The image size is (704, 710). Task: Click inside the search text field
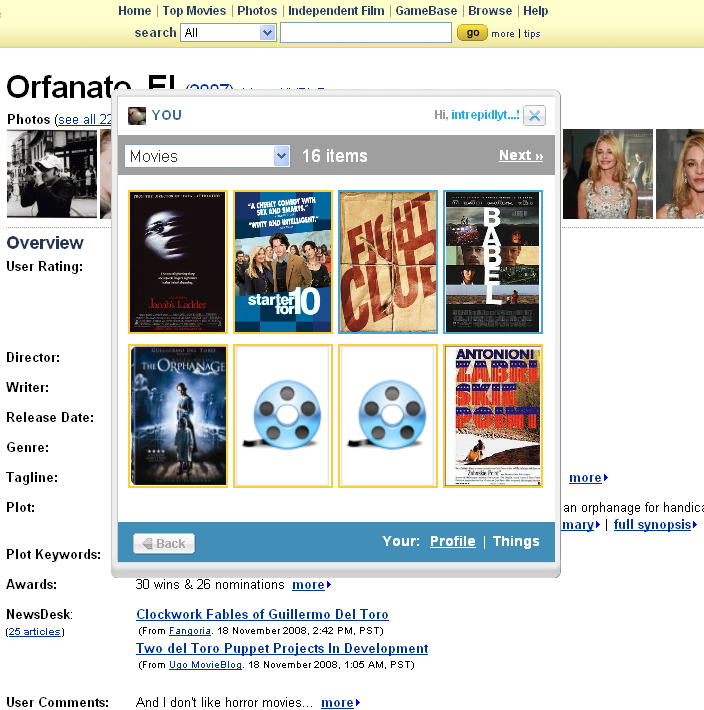tap(366, 33)
